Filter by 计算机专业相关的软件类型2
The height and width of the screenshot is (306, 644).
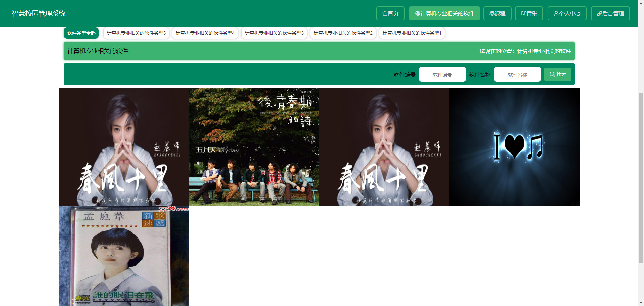343,33
